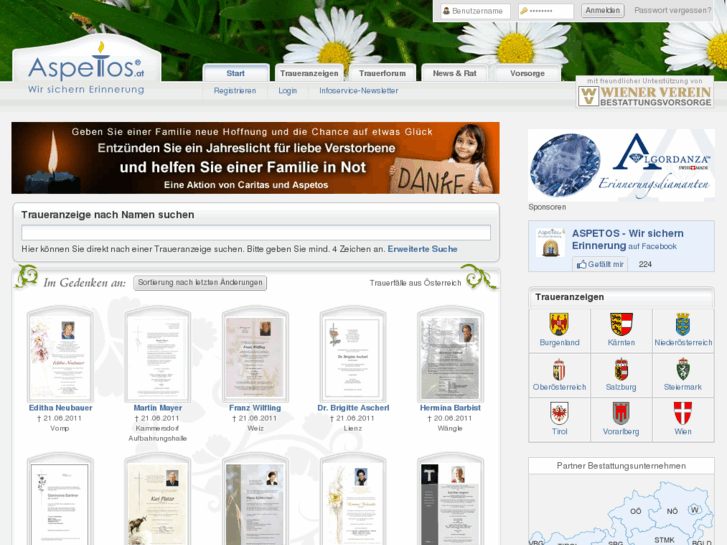
Task: Select the Wien red shield icon
Action: 683,413
